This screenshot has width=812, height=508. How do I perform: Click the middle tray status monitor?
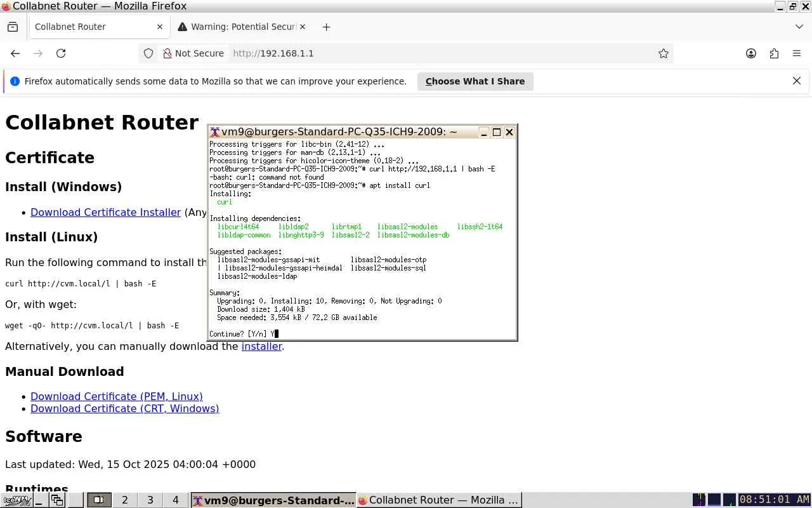coord(714,500)
